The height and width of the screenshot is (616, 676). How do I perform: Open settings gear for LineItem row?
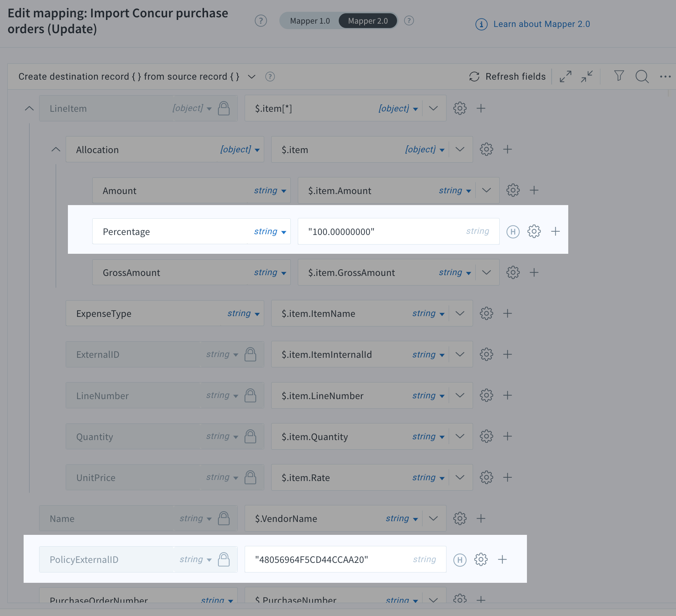pyautogui.click(x=460, y=108)
